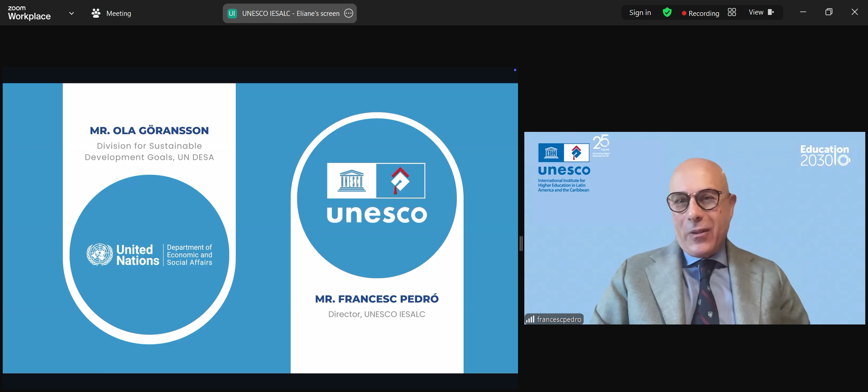Screen dimensions: 868x392
Task: Minimize the Zoom window
Action: pyautogui.click(x=803, y=12)
